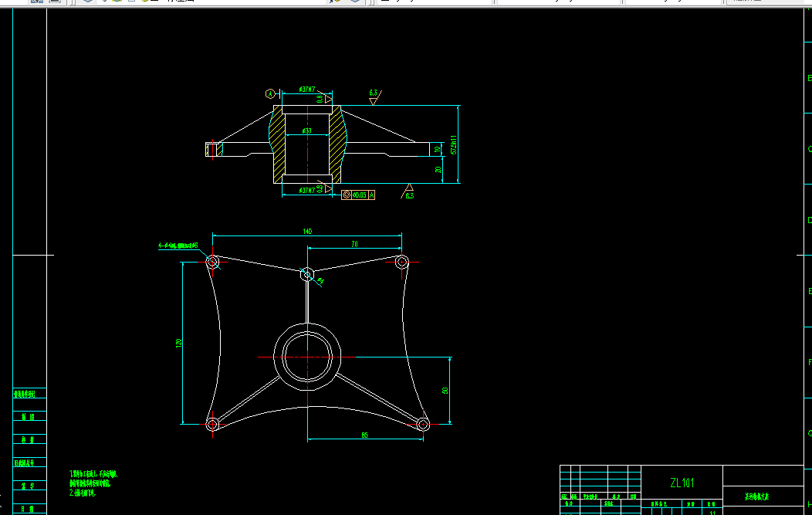Select the 140 overall width dimension text
Image resolution: width=812 pixels, height=515 pixels.
click(x=308, y=232)
